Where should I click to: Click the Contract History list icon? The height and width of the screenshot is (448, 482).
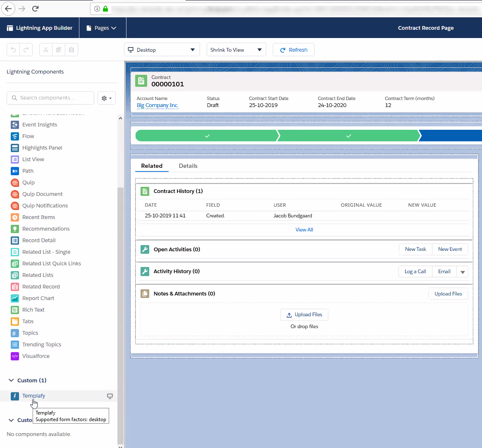(145, 191)
